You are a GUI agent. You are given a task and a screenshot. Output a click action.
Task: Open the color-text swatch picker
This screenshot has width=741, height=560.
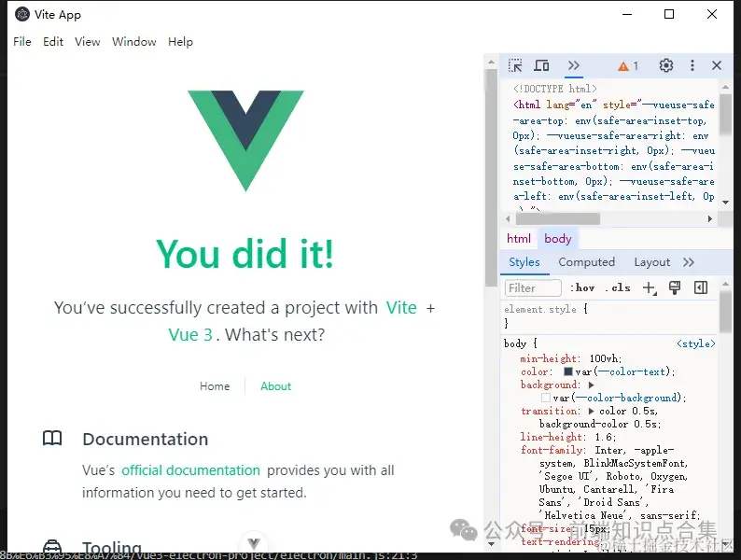[568, 371]
